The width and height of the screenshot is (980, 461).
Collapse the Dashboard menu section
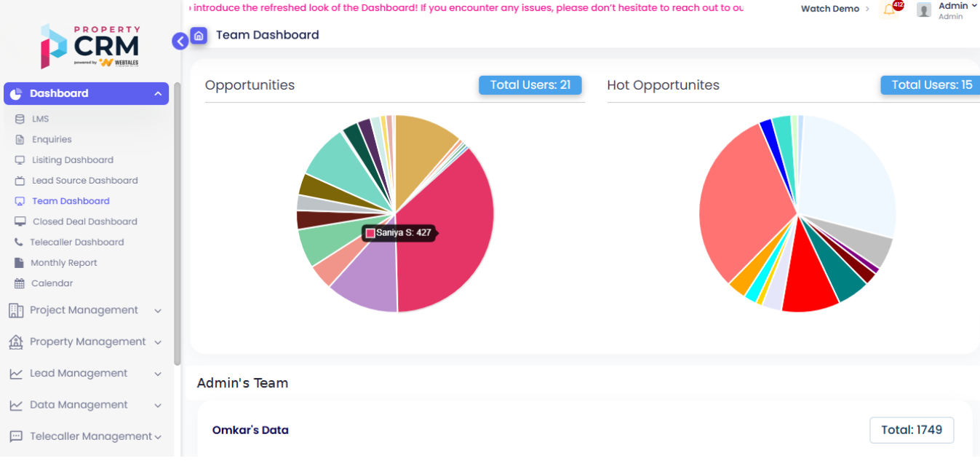(158, 94)
